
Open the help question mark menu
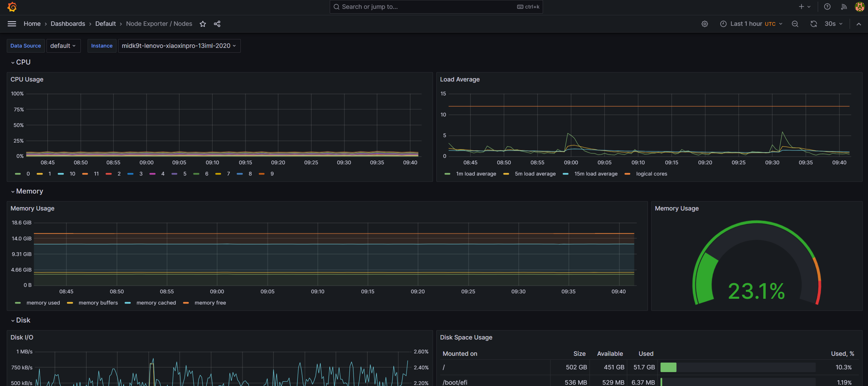click(x=827, y=7)
